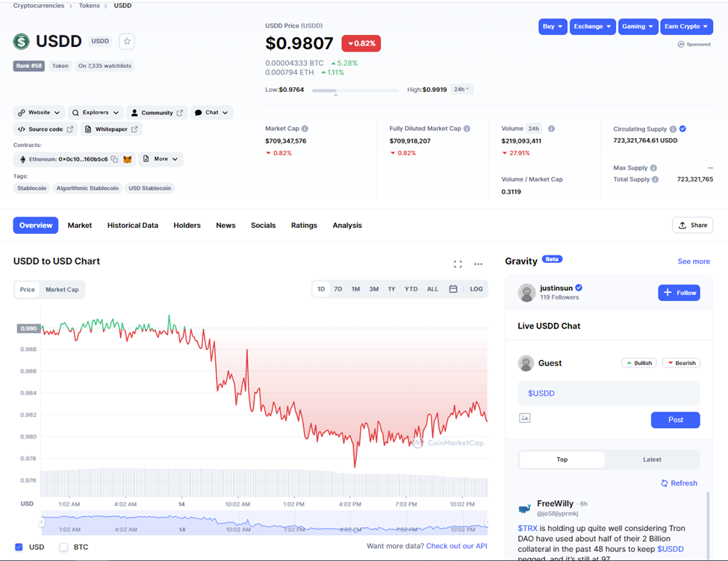Toggle LOG scale on the chart
The width and height of the screenshot is (728, 561).
(476, 288)
